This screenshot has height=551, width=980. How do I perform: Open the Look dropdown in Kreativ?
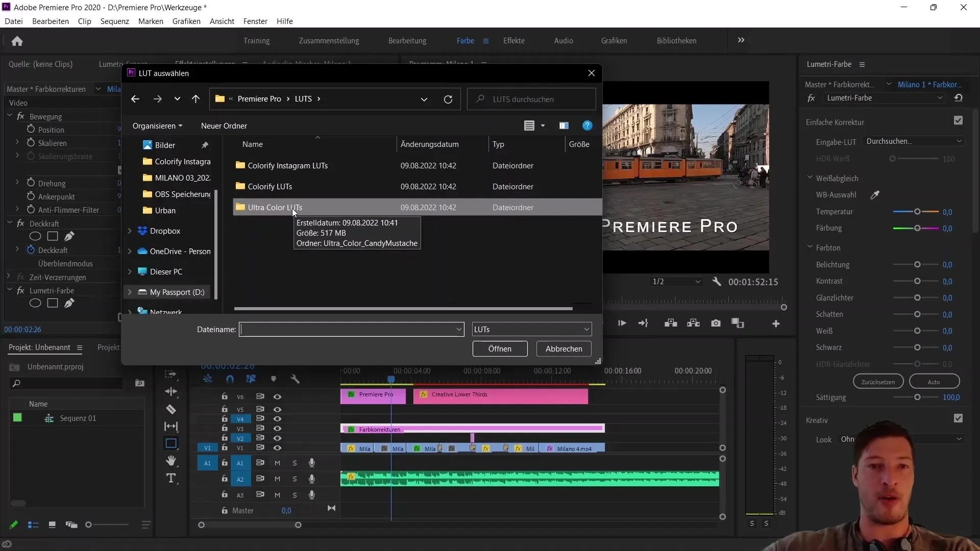(x=901, y=439)
